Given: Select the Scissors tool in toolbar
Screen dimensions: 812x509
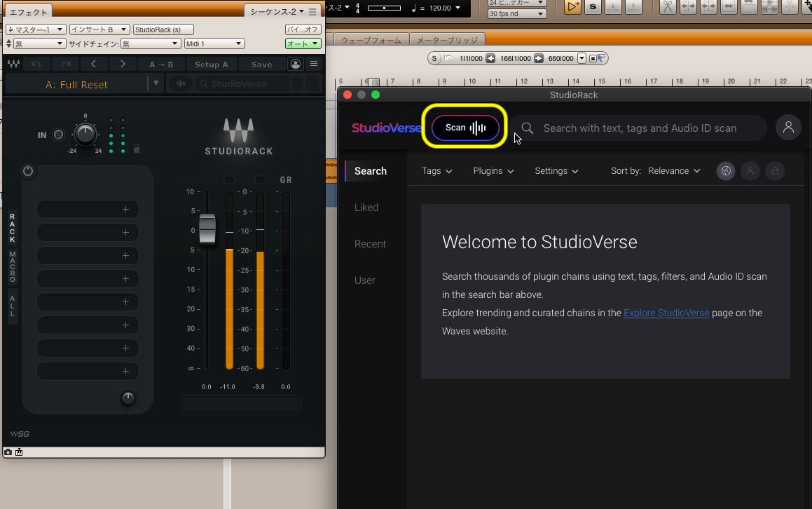Looking at the screenshot, I should coord(668,7).
